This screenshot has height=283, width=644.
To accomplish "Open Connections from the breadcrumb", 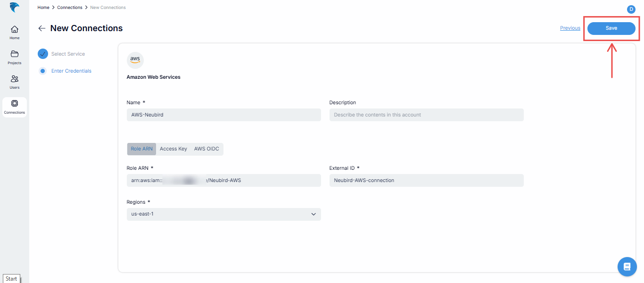I will 70,7.
